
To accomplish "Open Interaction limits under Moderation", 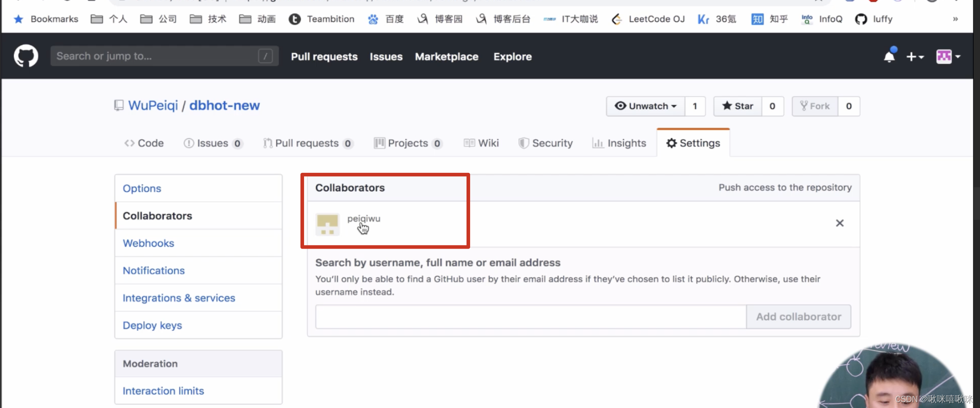I will (199, 391).
